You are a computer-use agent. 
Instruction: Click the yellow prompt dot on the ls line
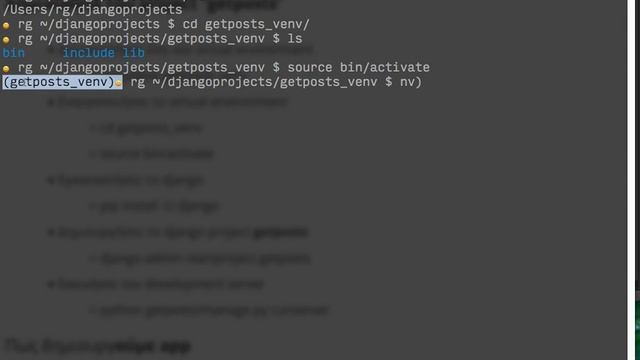coord(6,40)
